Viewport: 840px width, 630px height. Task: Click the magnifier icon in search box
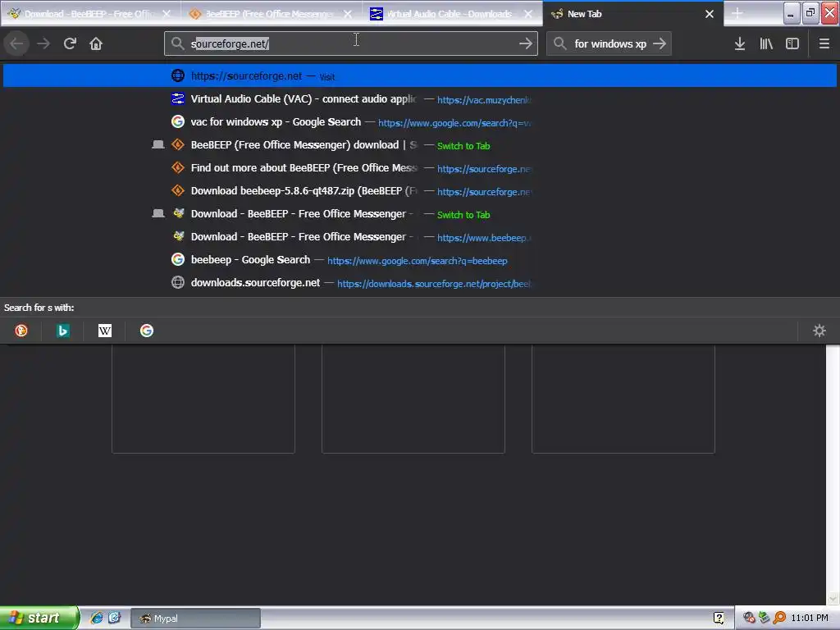click(559, 43)
